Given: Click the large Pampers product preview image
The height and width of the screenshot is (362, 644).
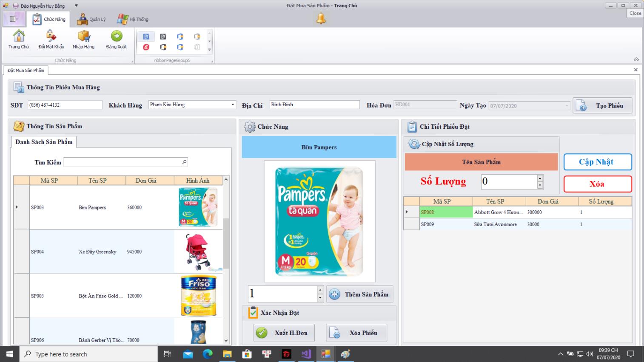Looking at the screenshot, I should point(319,221).
